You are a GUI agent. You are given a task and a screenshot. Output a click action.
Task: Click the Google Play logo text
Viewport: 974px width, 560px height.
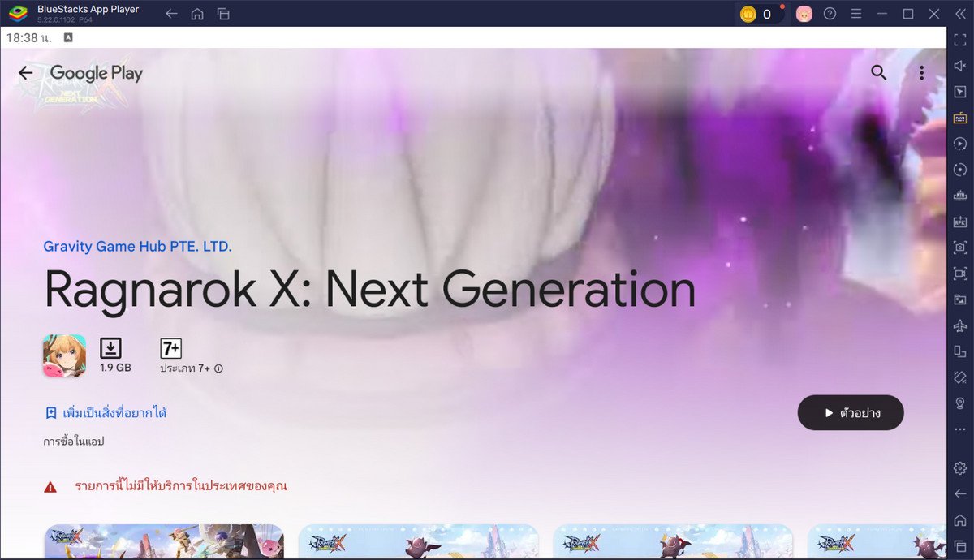coord(97,73)
